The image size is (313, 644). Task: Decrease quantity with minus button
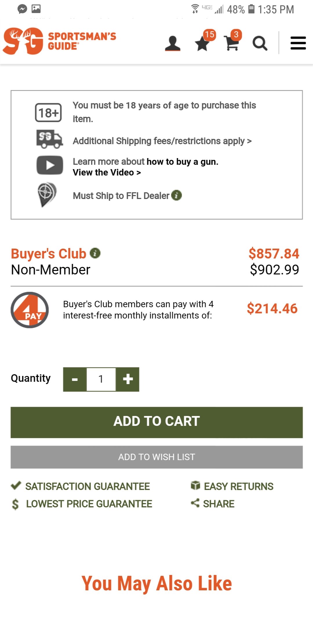click(x=75, y=379)
